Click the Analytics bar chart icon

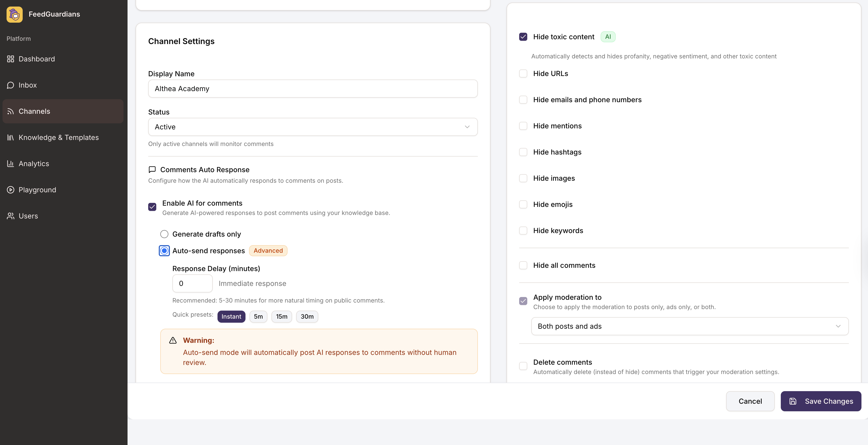10,164
